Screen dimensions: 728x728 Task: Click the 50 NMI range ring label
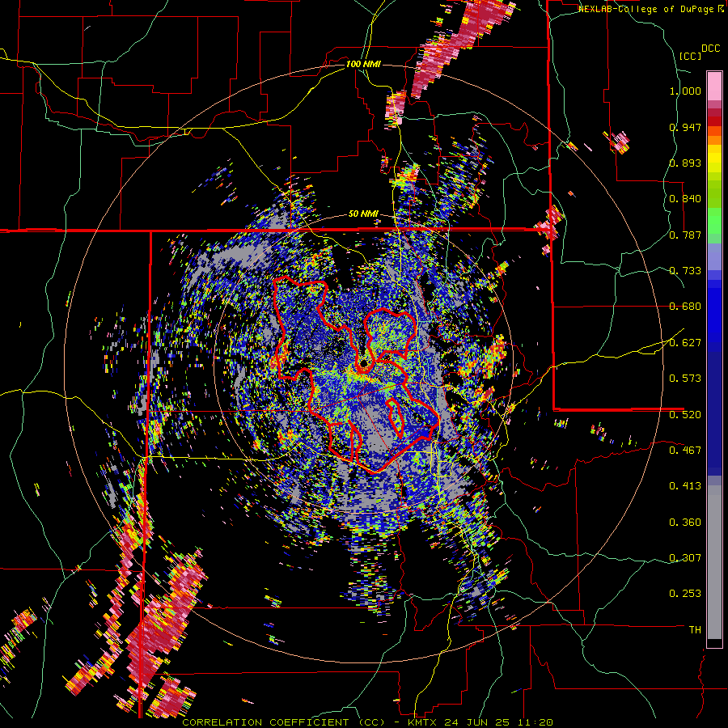tap(363, 214)
